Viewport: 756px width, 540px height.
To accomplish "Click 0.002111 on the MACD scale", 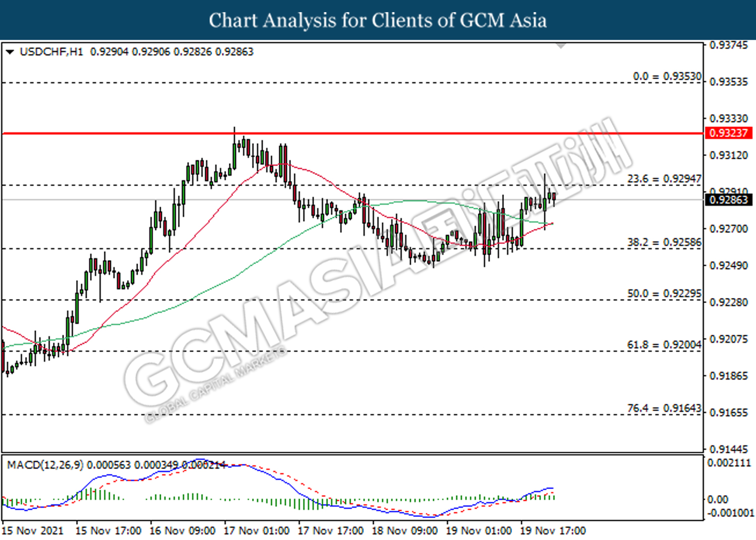I will coord(729,463).
